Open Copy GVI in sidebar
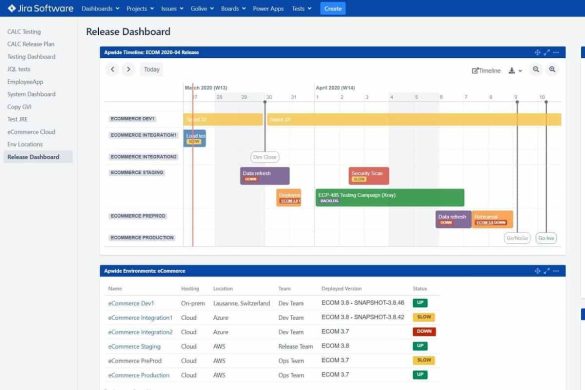585x390 pixels. [x=19, y=107]
